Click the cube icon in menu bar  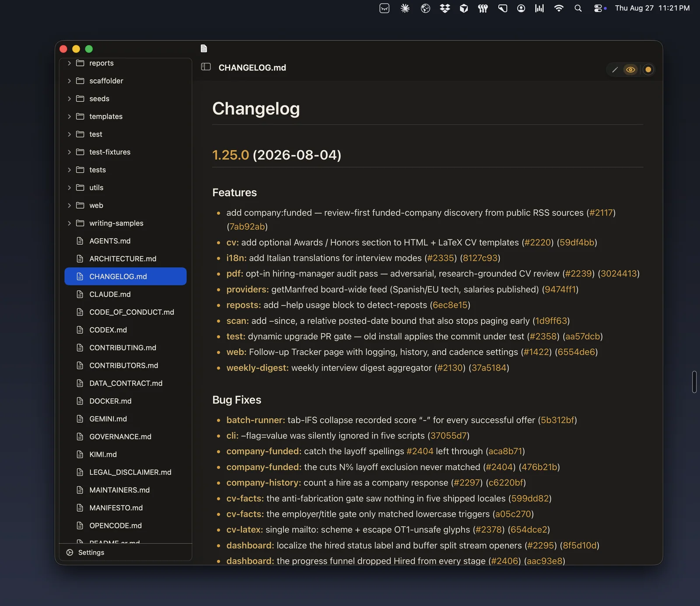[x=464, y=8]
